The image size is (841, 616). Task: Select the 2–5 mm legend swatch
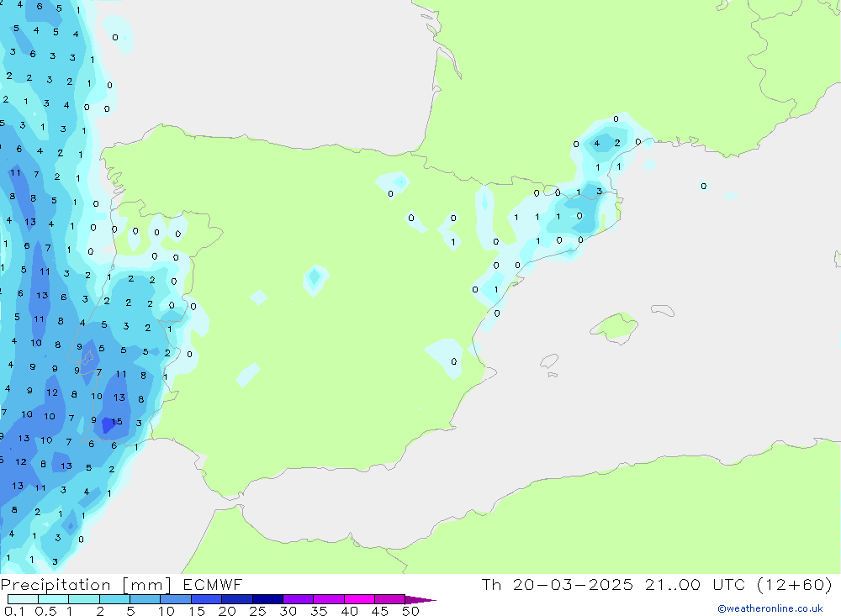coord(114,599)
